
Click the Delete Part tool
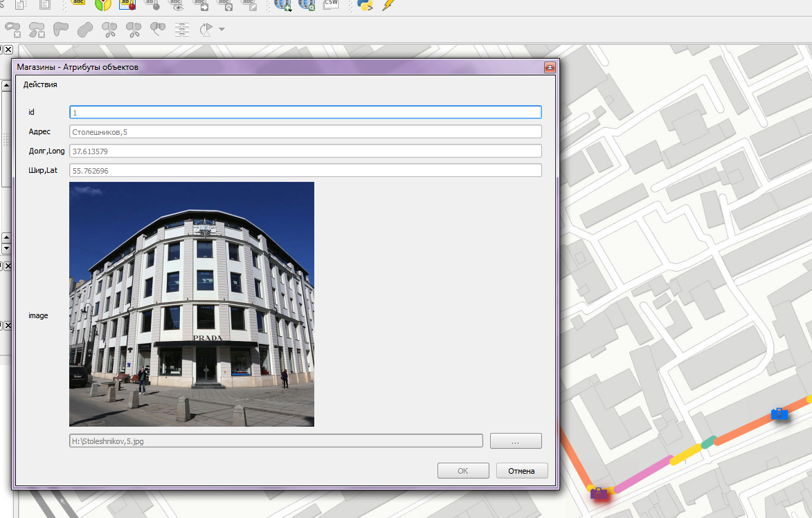pos(37,30)
